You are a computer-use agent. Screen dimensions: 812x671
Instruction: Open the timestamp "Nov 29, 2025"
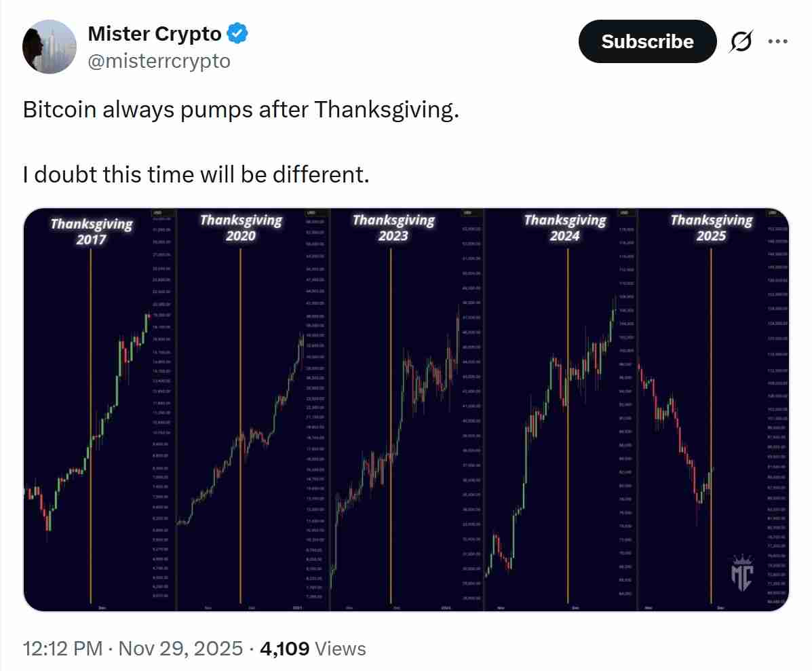(x=178, y=649)
